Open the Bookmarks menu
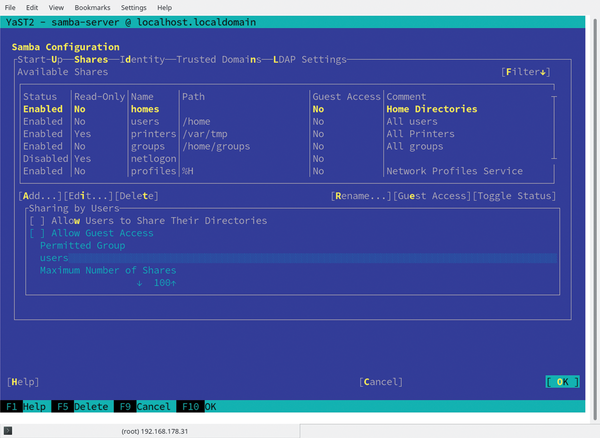Viewport: 600px width, 438px height. pyautogui.click(x=92, y=8)
